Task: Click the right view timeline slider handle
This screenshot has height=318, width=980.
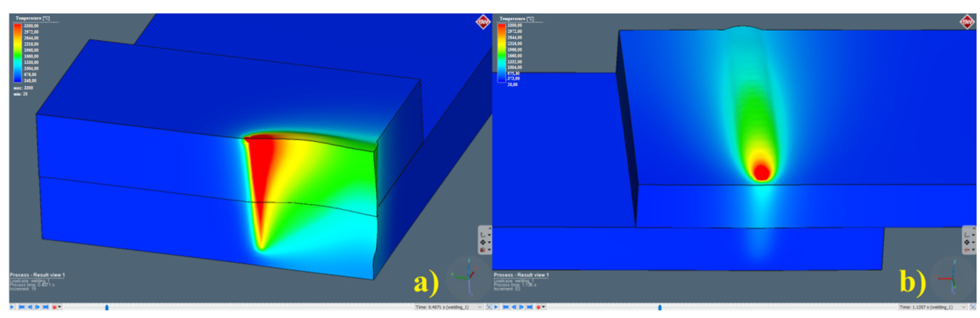Action: click(660, 307)
